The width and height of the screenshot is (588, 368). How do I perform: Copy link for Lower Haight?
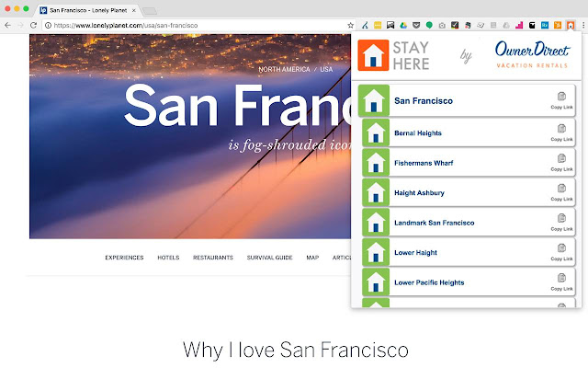561,252
